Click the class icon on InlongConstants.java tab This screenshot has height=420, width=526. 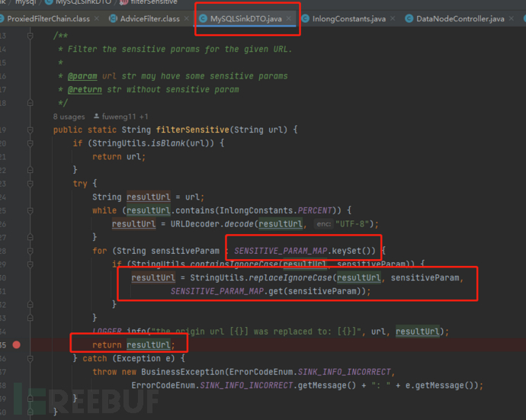pyautogui.click(x=305, y=19)
